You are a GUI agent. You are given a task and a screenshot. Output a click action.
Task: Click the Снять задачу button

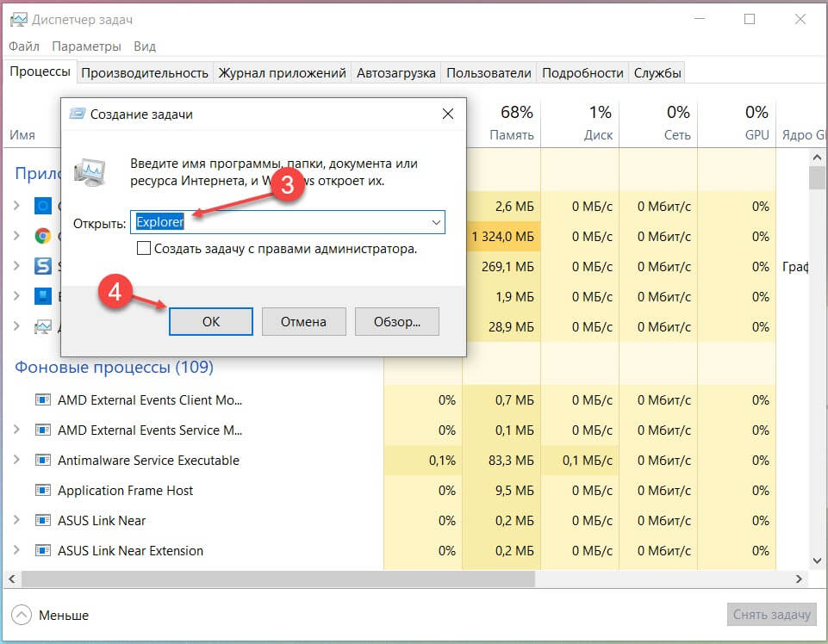click(x=771, y=615)
